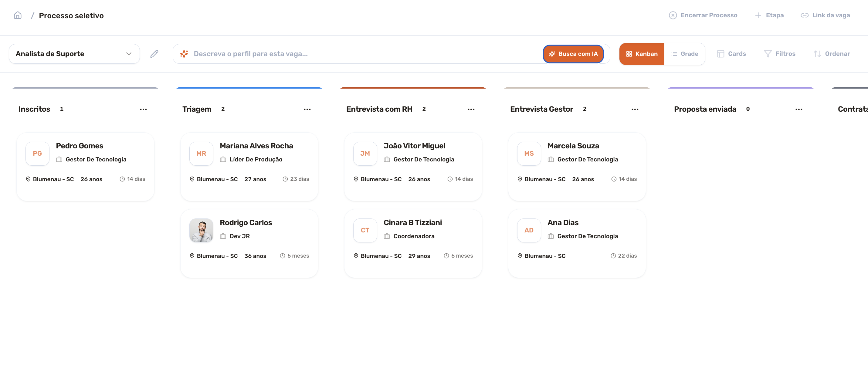Image resolution: width=868 pixels, height=389 pixels.
Task: Copy the Link da vaga
Action: tap(825, 15)
